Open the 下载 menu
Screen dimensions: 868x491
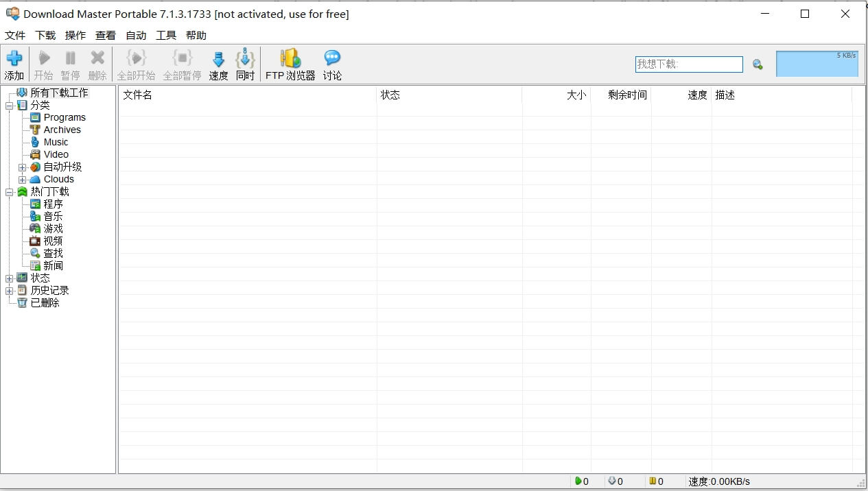[x=45, y=35]
